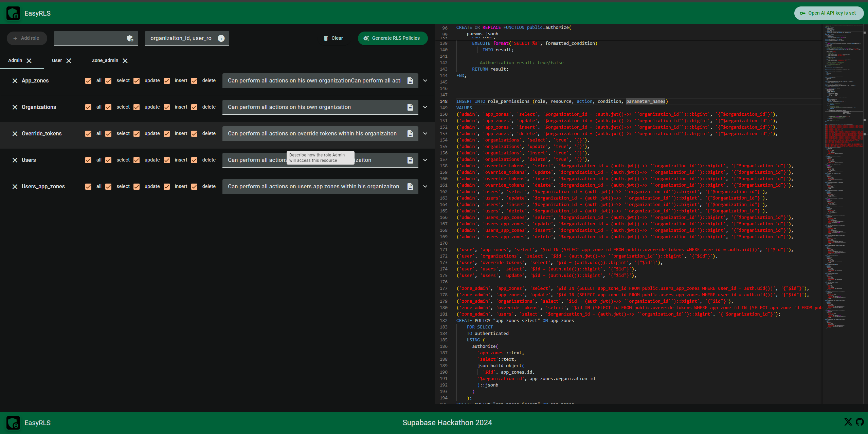Click the Clear button to reset policies

click(x=333, y=38)
